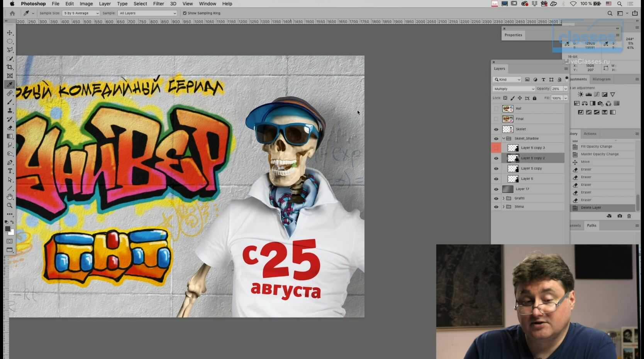
Task: Select the Clone Stamp tool
Action: (10, 111)
